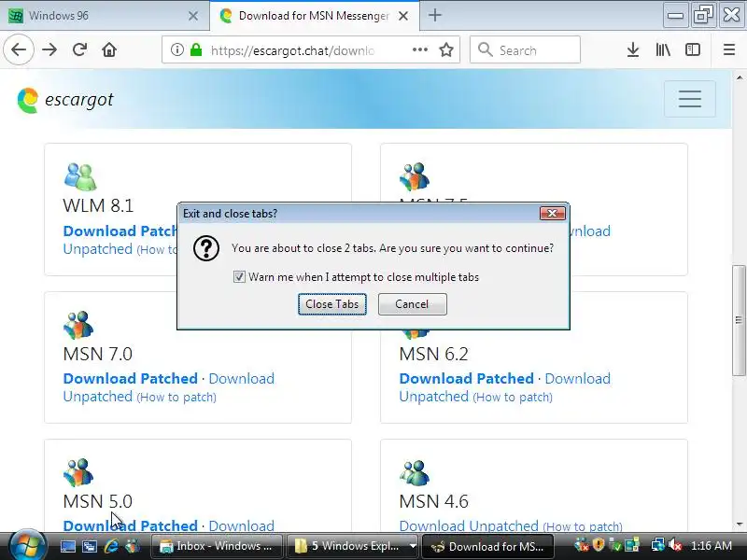Switch to the Windows 96 tab
Screen dimensions: 747x560
pos(105,16)
